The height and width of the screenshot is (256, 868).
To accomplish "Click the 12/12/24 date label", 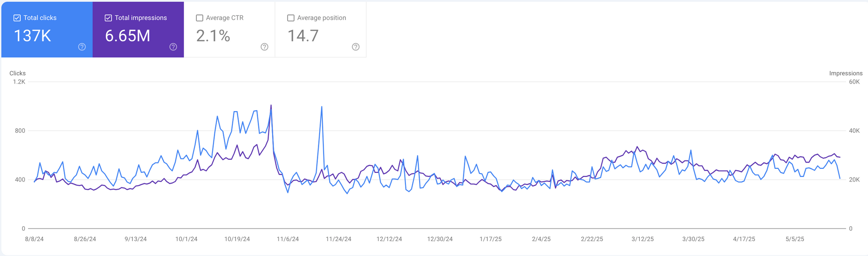I will [389, 239].
